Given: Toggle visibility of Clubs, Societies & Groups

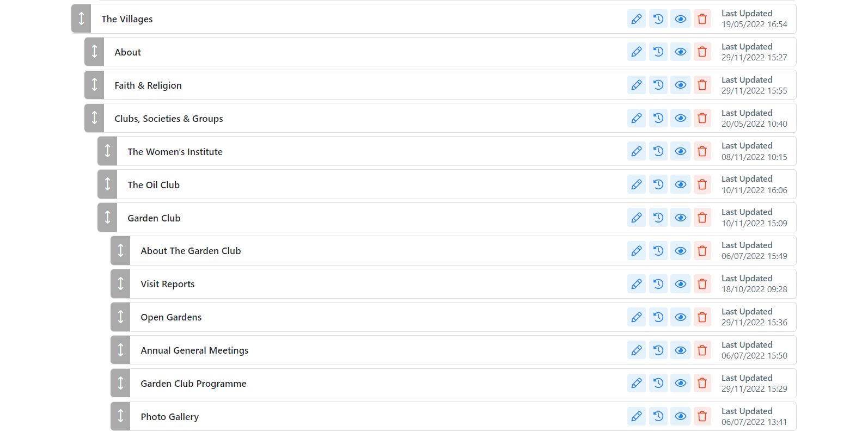Looking at the screenshot, I should click(x=680, y=119).
